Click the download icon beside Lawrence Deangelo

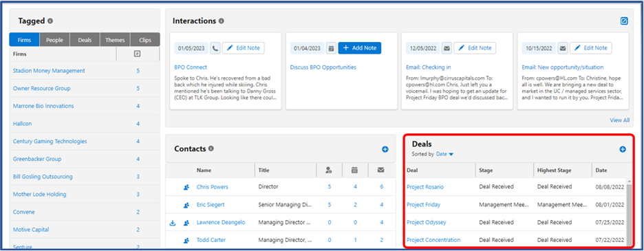(x=173, y=223)
